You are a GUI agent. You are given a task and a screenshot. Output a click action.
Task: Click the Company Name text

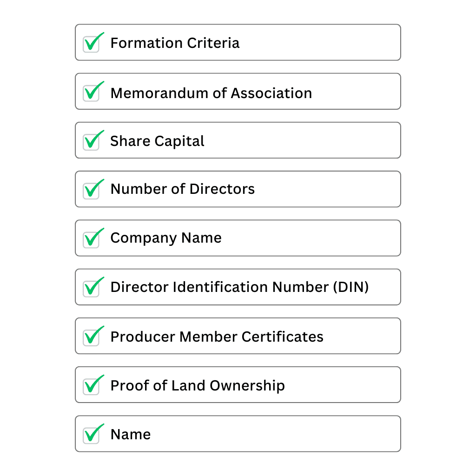pos(165,238)
